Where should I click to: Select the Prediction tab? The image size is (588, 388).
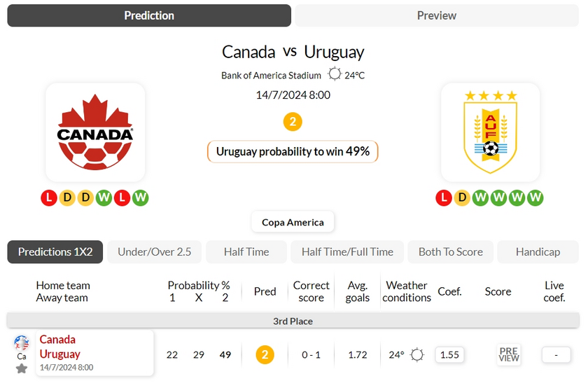(149, 15)
